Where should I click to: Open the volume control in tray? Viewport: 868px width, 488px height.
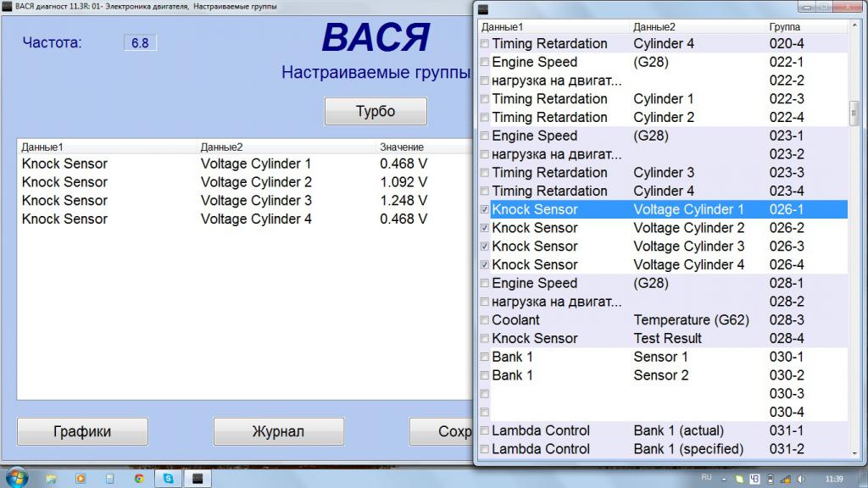pos(801,480)
